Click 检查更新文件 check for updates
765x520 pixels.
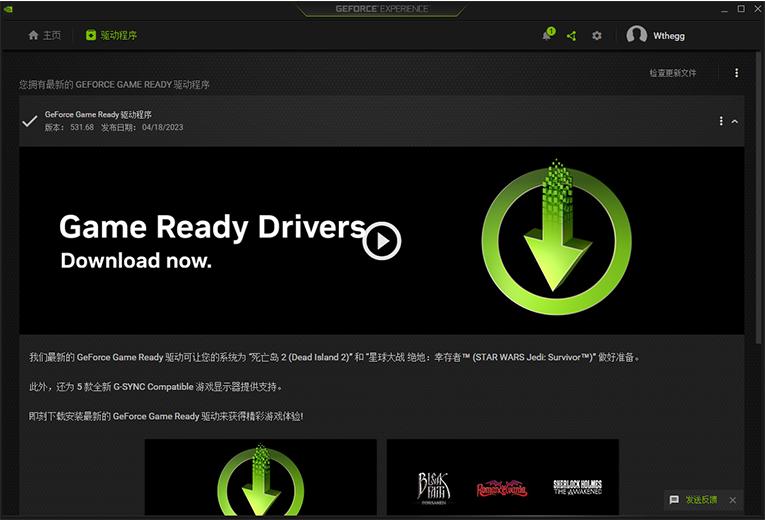[672, 73]
